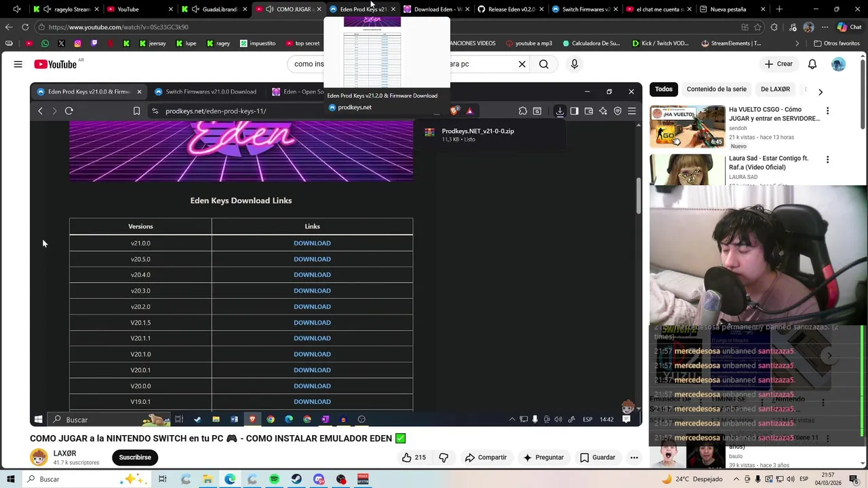Screen dimensions: 868x488
Task: View site information lock icon
Action: point(41,27)
